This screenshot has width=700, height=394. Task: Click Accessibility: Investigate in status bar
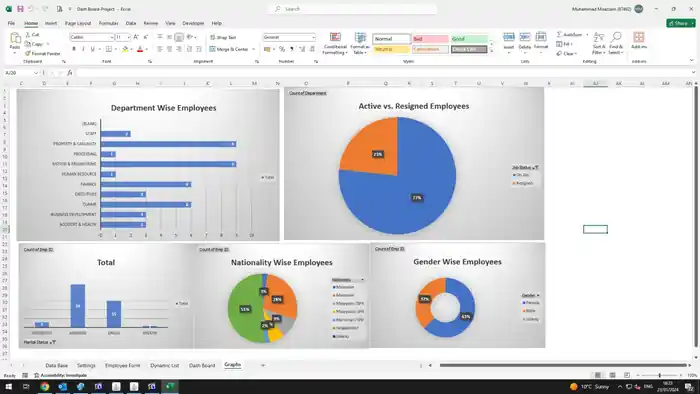(60, 375)
